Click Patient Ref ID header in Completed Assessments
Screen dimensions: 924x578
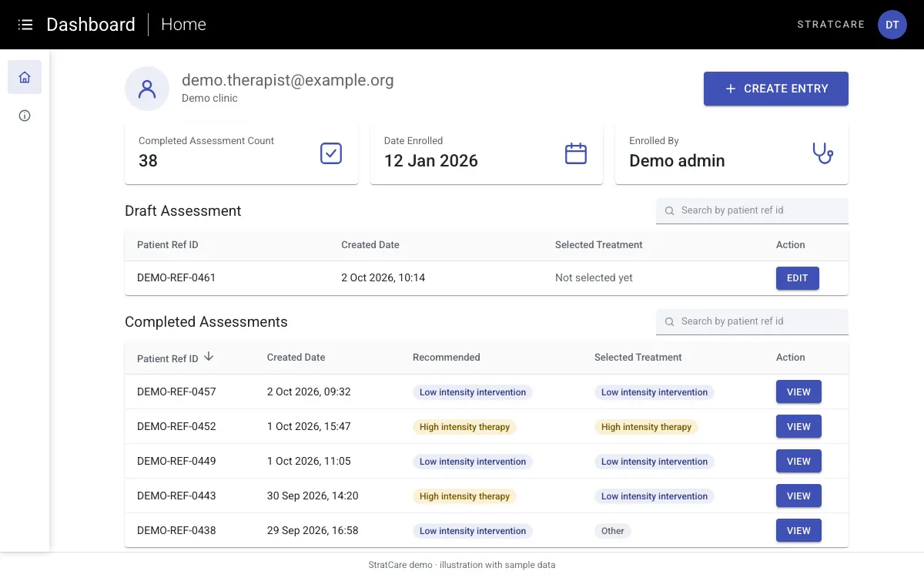[x=168, y=358]
